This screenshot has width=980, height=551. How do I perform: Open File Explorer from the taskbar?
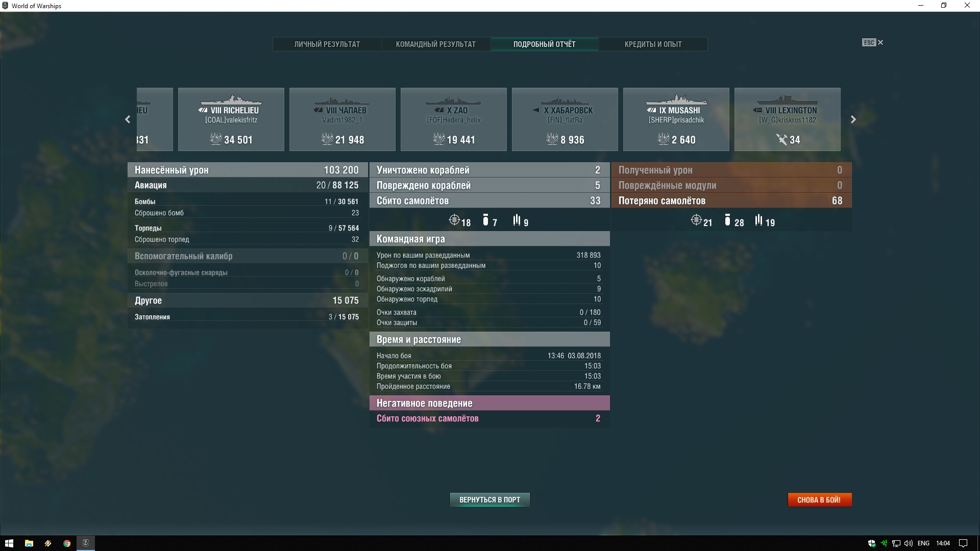tap(29, 543)
